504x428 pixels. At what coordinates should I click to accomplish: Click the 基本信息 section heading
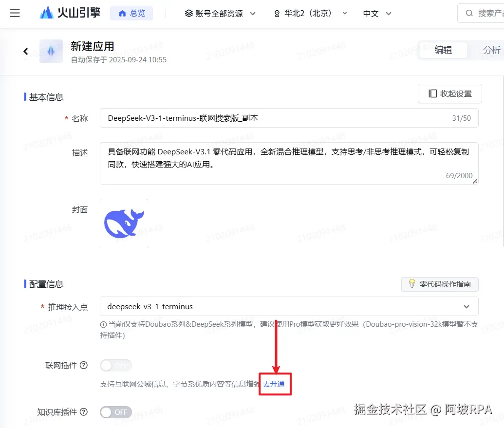(46, 97)
